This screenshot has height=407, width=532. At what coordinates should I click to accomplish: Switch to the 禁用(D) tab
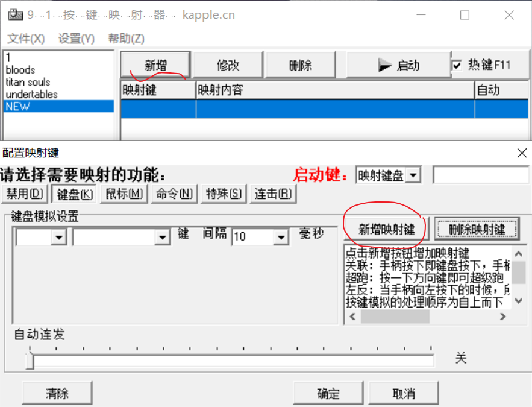click(25, 194)
